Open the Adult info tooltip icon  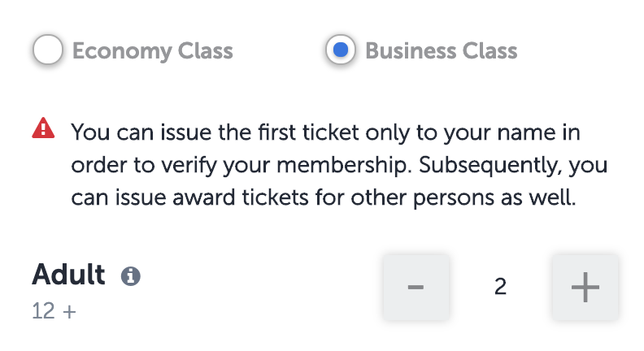click(130, 276)
